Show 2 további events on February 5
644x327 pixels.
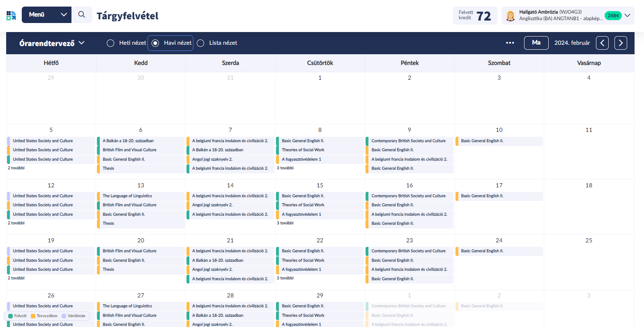[x=16, y=168]
